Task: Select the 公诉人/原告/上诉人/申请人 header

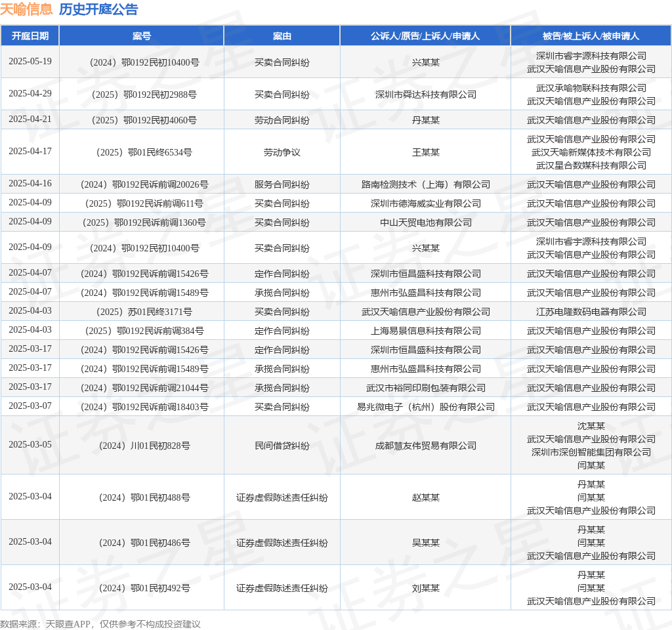Action: click(x=425, y=36)
